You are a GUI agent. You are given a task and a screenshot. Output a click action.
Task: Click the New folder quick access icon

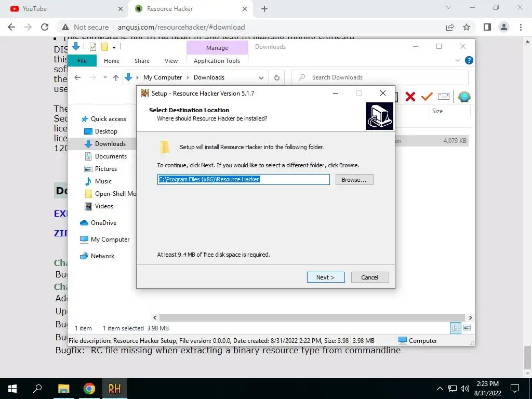[104, 47]
